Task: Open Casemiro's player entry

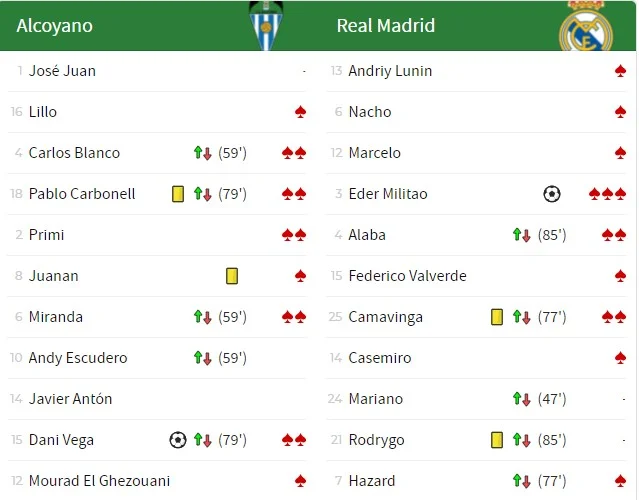Action: (380, 358)
